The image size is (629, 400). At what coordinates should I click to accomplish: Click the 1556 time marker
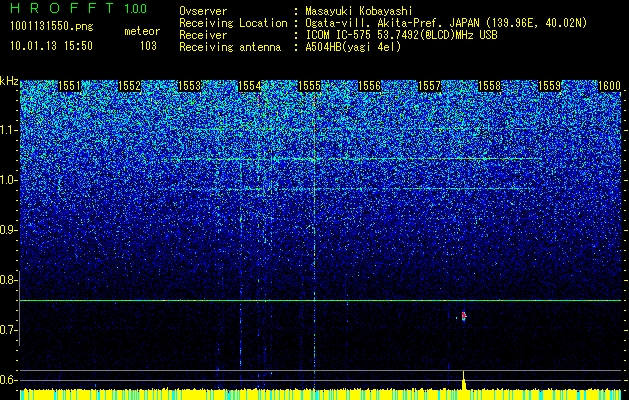(x=369, y=86)
